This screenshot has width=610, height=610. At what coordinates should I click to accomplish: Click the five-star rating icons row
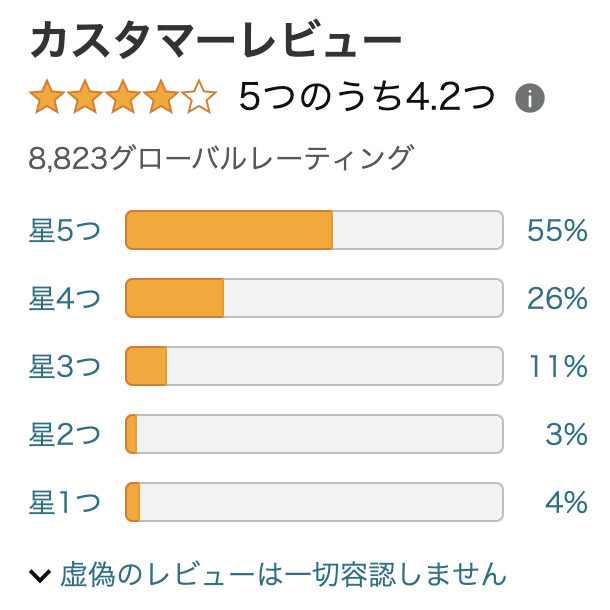point(123,97)
